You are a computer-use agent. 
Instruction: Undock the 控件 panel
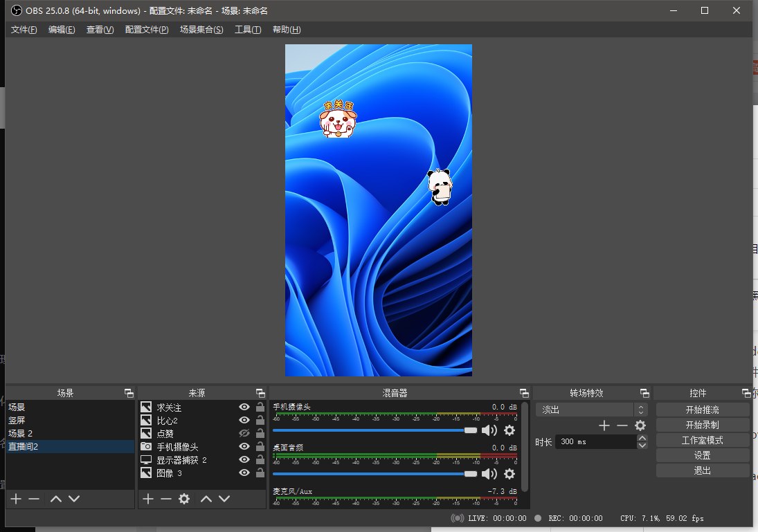click(746, 393)
